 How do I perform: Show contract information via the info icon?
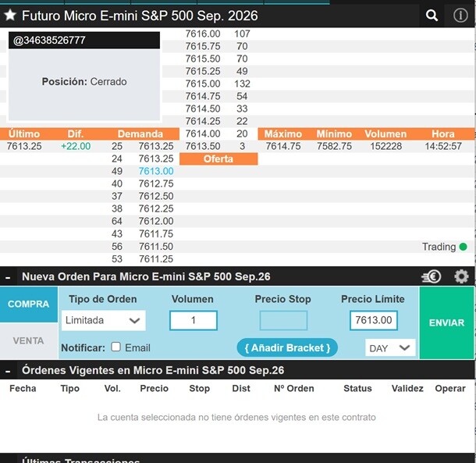click(460, 15)
